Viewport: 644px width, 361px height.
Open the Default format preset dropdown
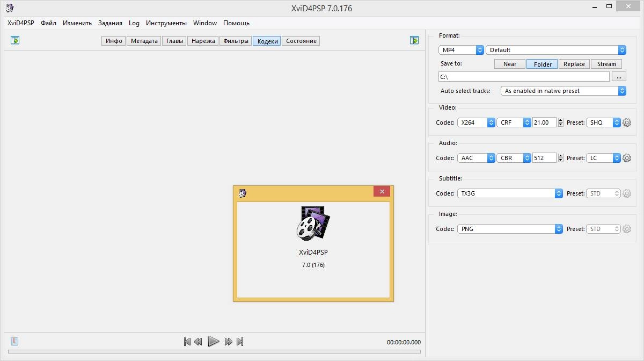[556, 50]
